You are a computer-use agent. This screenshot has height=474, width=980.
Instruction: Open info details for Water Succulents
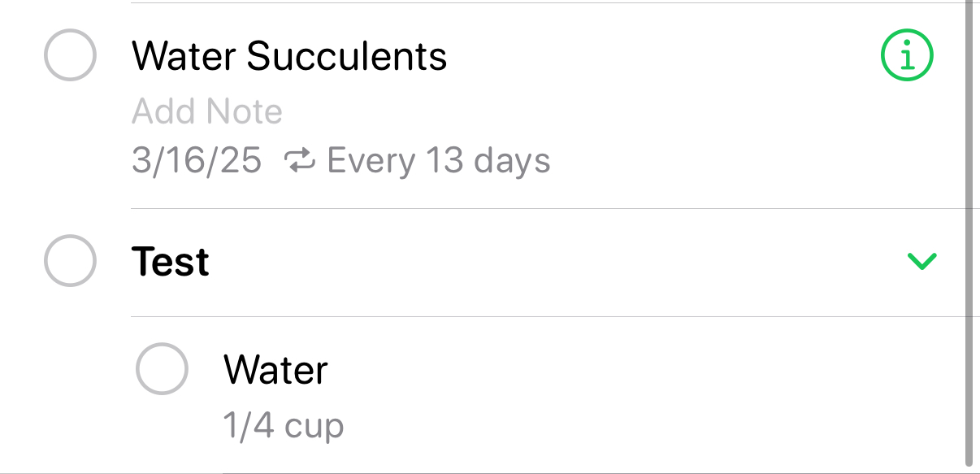908,55
